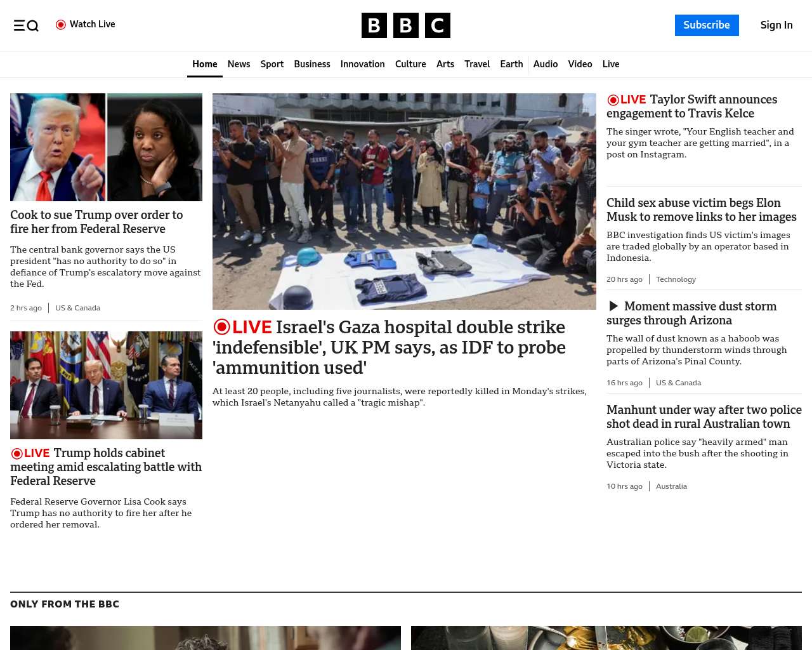Viewport: 812px width, 650px height.
Task: Click the BBC logo
Action: [x=406, y=25]
